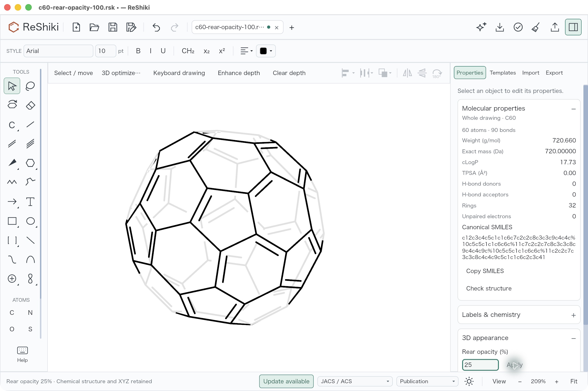The width and height of the screenshot is (588, 391).
Task: Click the Check structure button
Action: (489, 288)
